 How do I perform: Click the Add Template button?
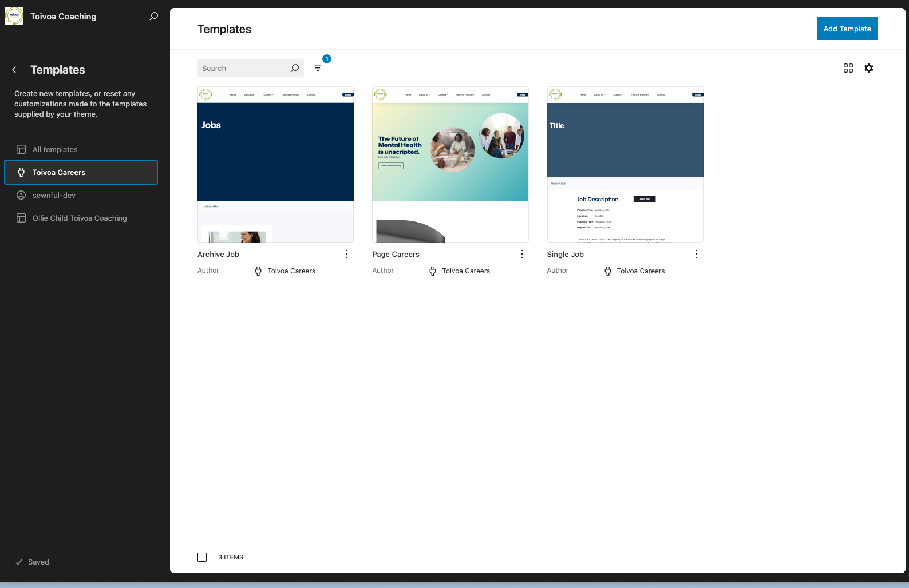click(847, 29)
